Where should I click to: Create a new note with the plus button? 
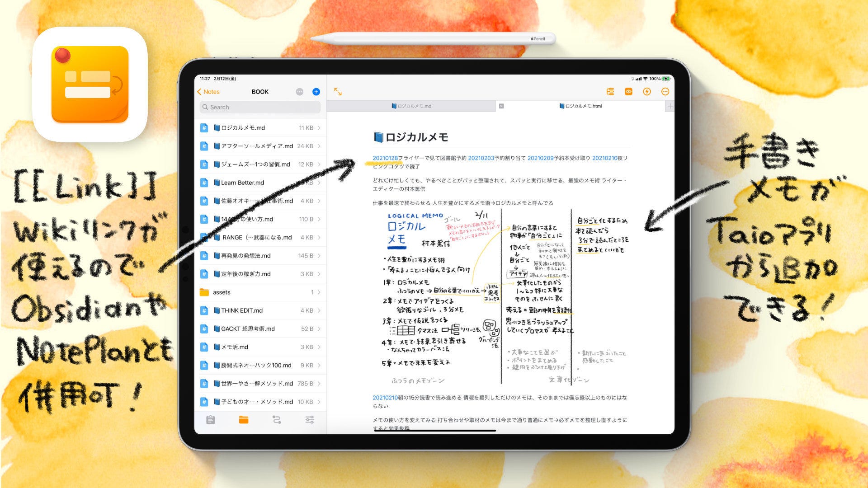coord(316,91)
